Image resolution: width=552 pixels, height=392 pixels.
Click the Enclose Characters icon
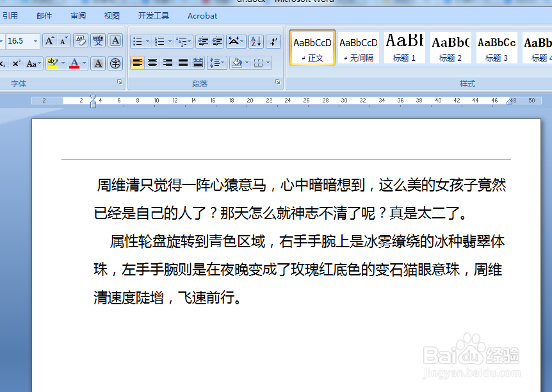tap(115, 63)
